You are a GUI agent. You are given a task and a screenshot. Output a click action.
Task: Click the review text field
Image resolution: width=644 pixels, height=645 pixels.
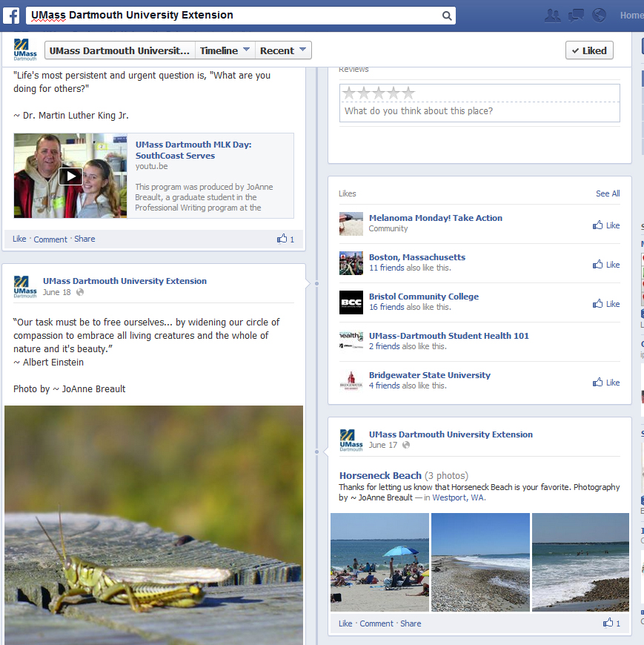coord(479,111)
